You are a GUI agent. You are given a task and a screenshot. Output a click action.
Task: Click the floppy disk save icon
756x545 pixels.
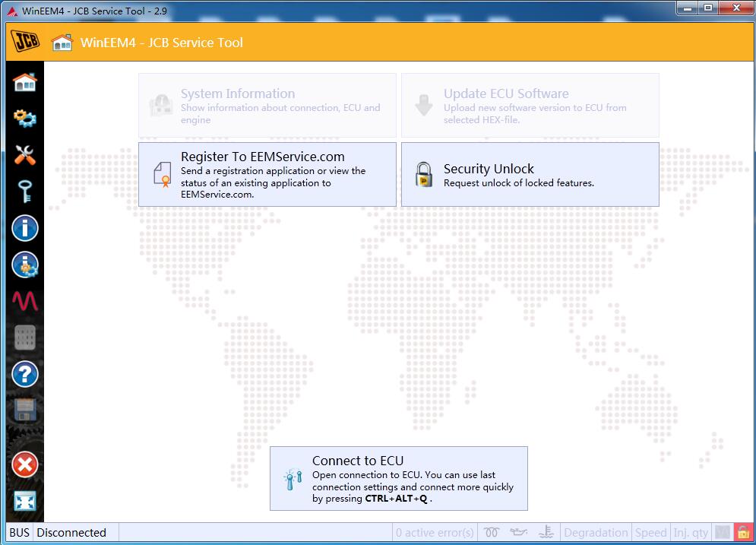[25, 410]
